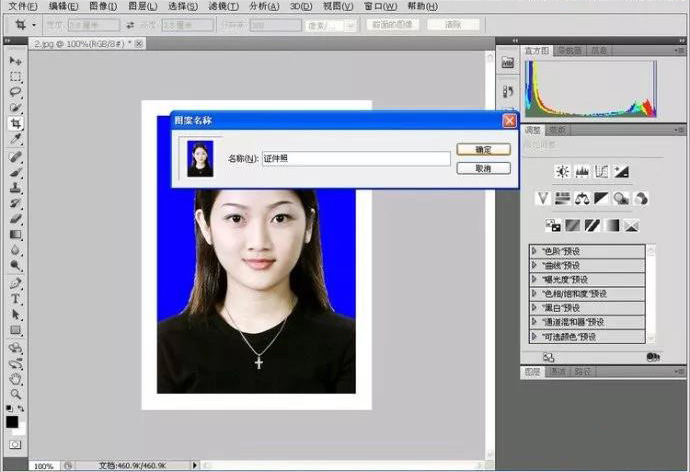Select the Quick Selection tool
This screenshot has height=472, width=690.
coord(15,107)
